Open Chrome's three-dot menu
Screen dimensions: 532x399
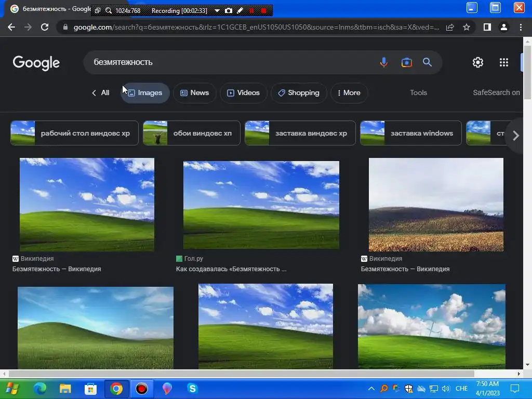click(521, 27)
